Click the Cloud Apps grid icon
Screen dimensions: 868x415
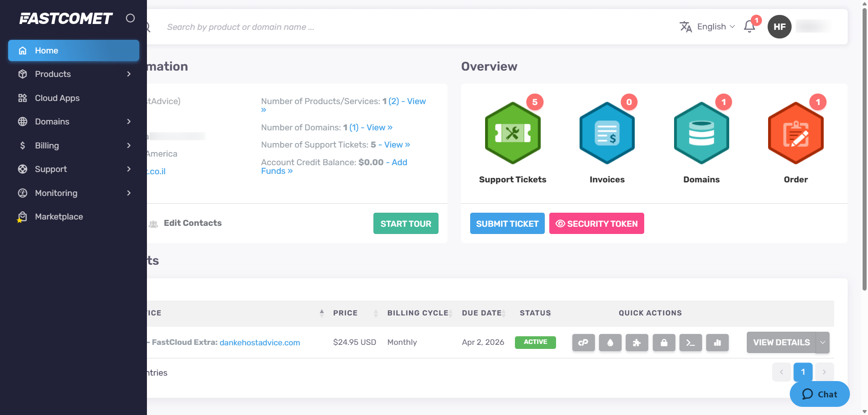(23, 98)
